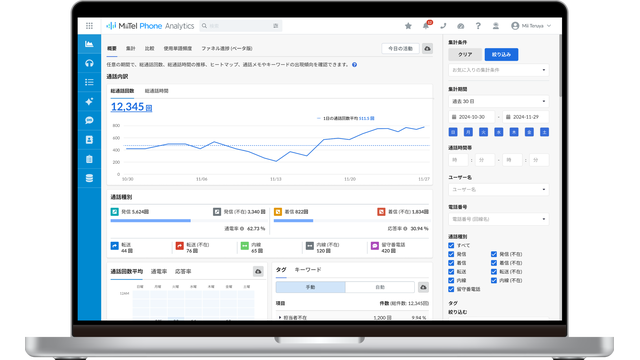Click the orange 着信 incoming call icon
The width and height of the screenshot is (640, 360).
(278, 211)
